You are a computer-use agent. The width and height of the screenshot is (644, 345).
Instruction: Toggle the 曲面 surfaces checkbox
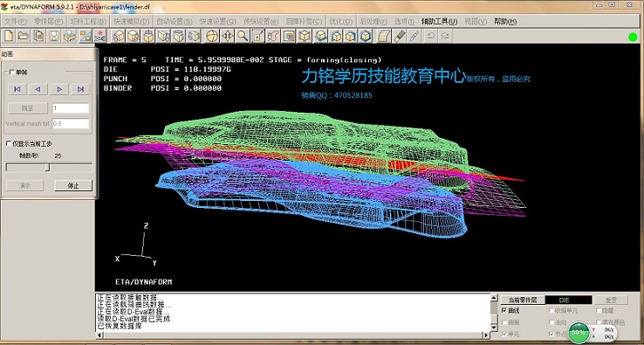[x=504, y=323]
